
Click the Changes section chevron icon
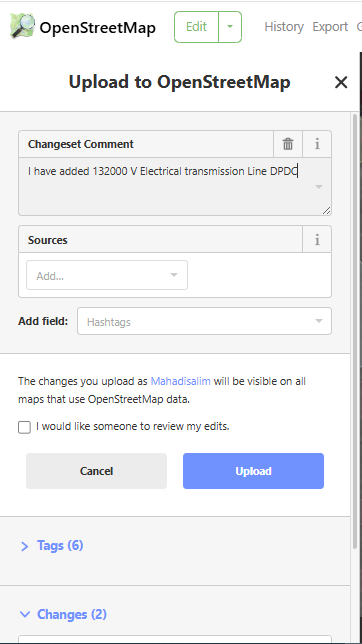25,614
